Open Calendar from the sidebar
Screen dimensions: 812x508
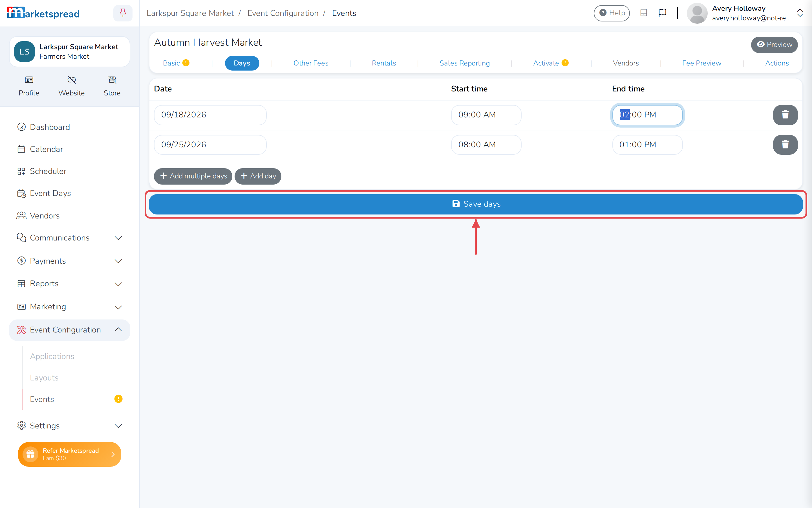(x=69, y=149)
